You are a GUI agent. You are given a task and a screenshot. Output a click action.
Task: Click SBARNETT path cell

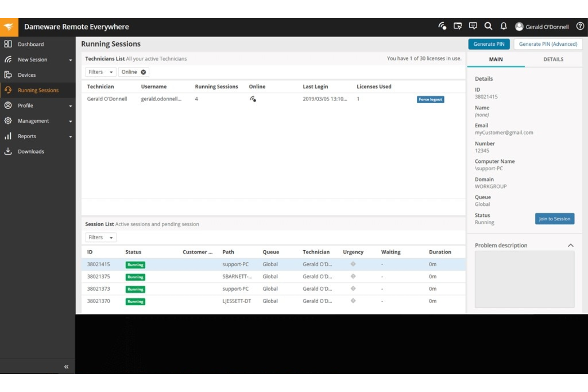[x=237, y=276]
